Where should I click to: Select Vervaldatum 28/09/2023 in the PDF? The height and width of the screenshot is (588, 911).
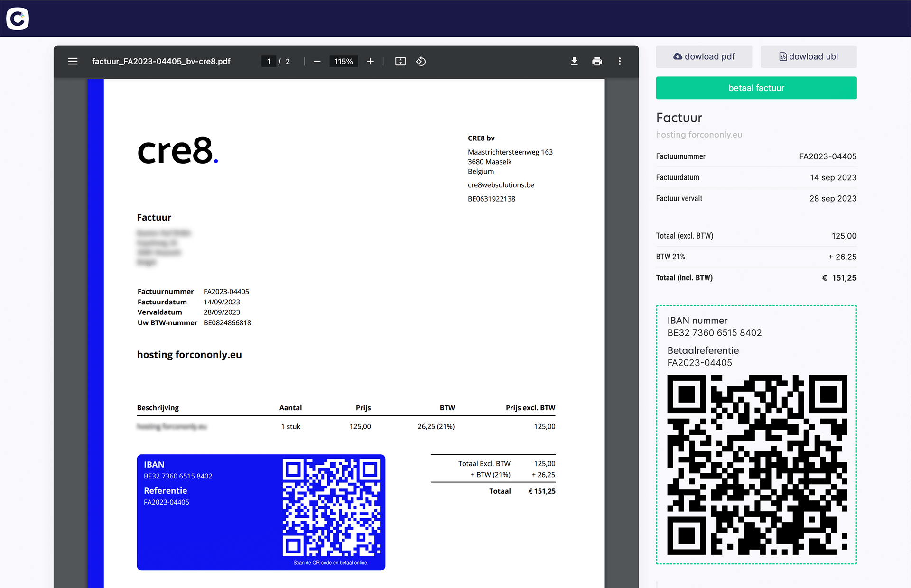pos(222,312)
